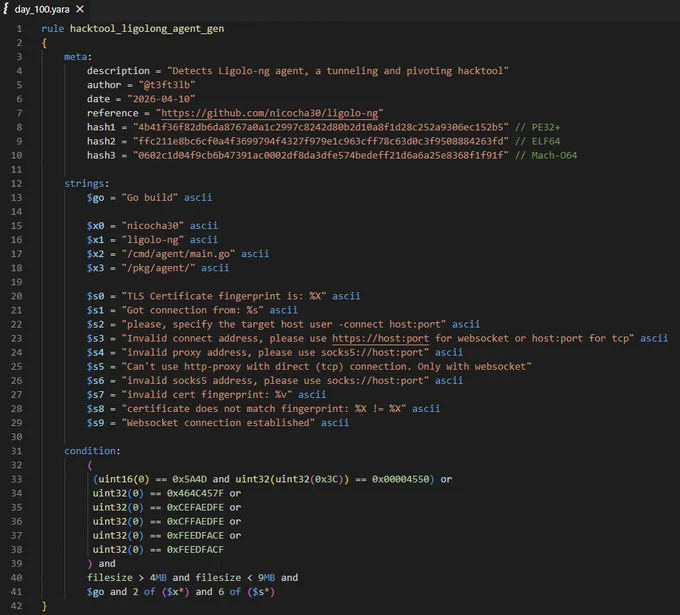Click the '// Mach-O64' comment

[546, 155]
